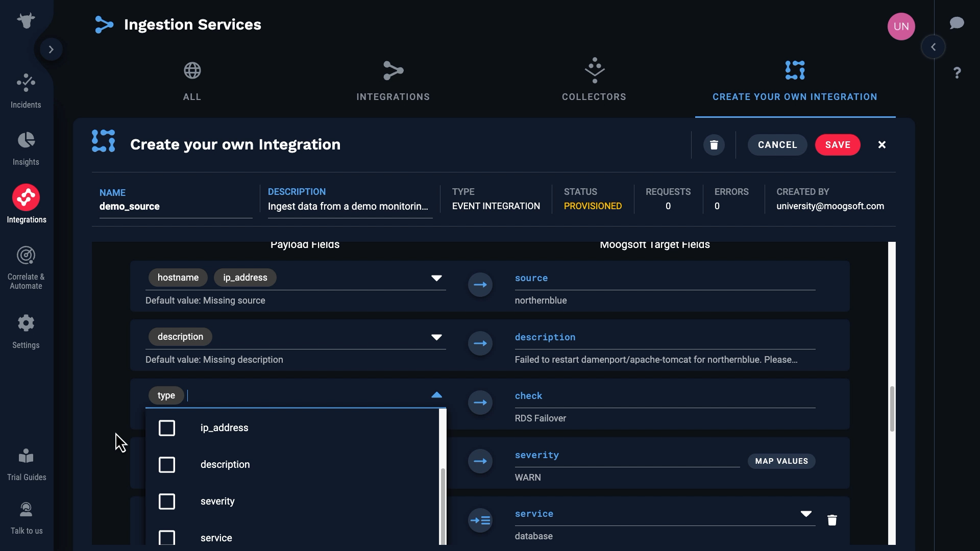Image resolution: width=980 pixels, height=551 pixels.
Task: Click the Save button
Action: coord(838,145)
